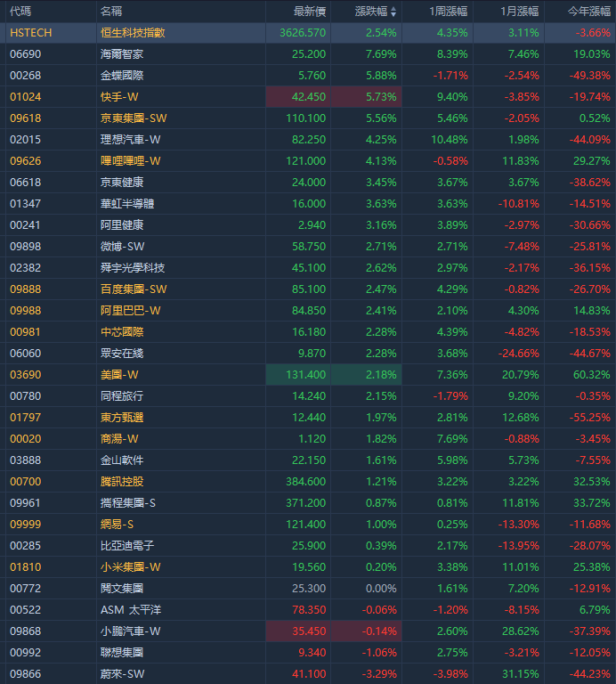The width and height of the screenshot is (616, 684).
Task: Select 眾安在綫 stock name
Action: click(122, 354)
